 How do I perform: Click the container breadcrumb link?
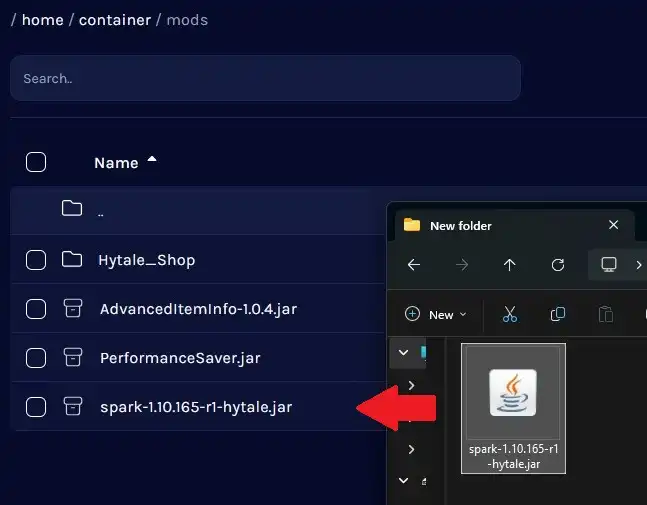[115, 20]
